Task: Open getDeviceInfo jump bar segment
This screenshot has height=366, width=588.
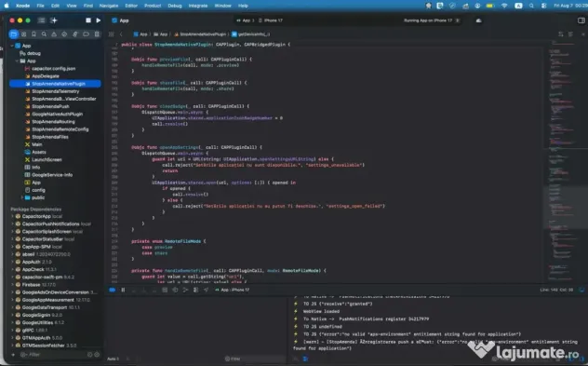Action: [250, 34]
